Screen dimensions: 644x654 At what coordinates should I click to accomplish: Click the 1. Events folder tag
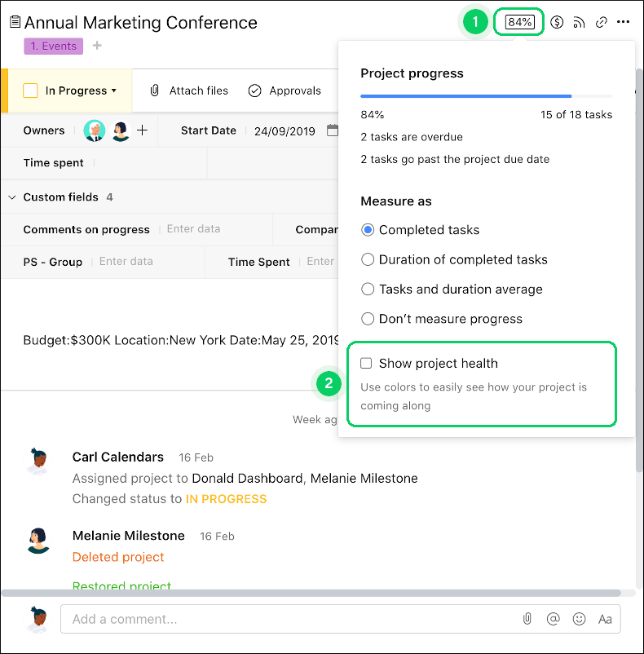53,46
